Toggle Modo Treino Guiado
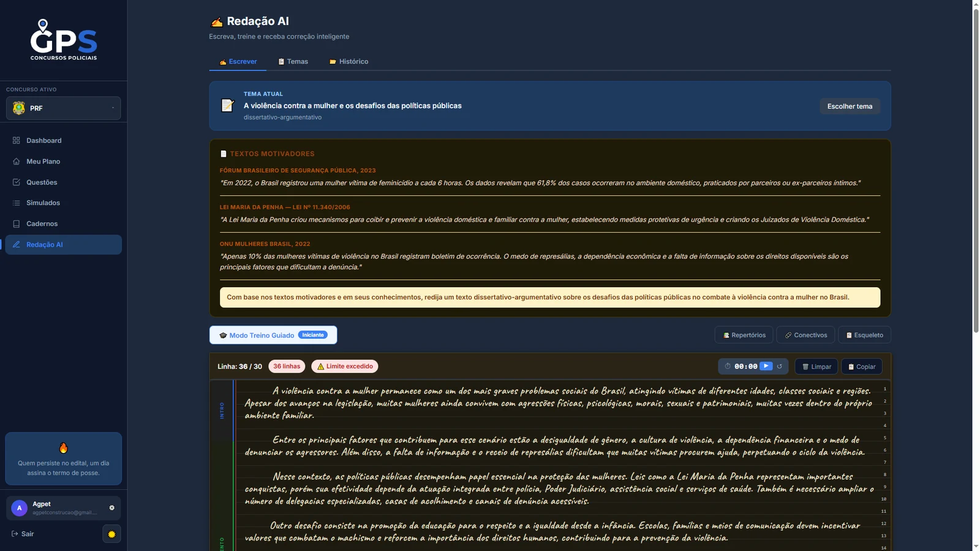This screenshot has height=551, width=980. (x=273, y=335)
